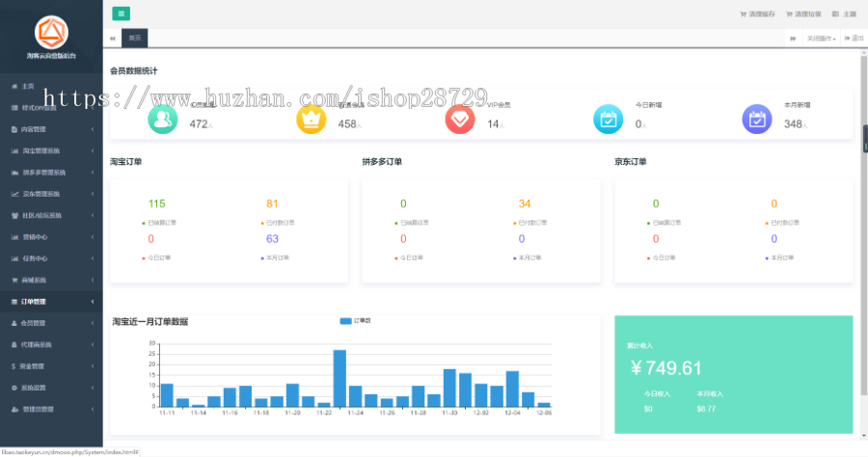Click the house icon beside 主页
Image resolution: width=868 pixels, height=457 pixels.
pos(14,87)
